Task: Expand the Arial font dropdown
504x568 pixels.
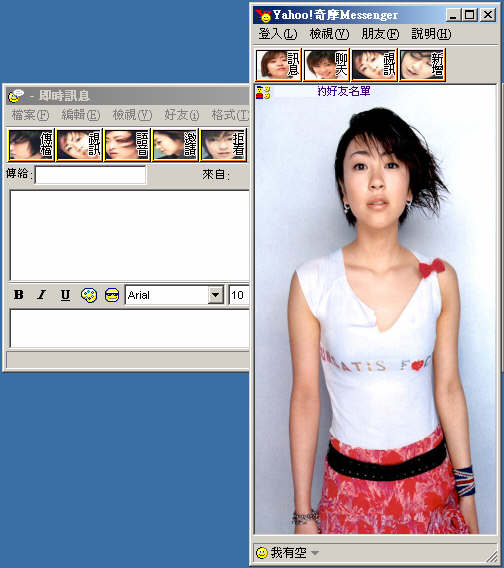Action: coord(216,295)
